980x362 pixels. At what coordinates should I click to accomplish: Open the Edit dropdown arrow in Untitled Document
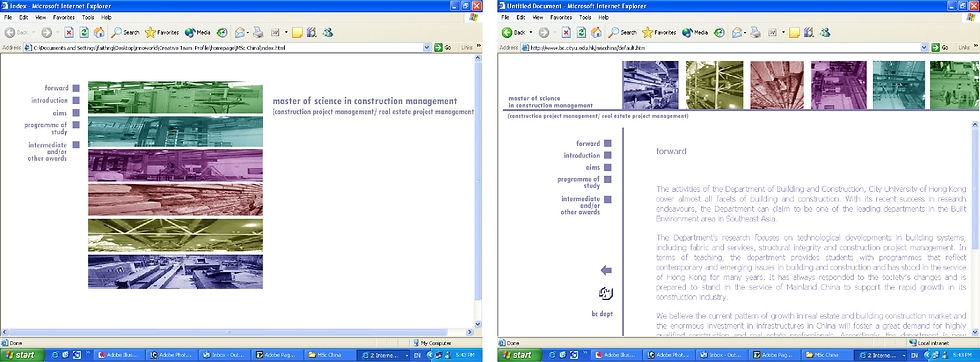click(784, 33)
